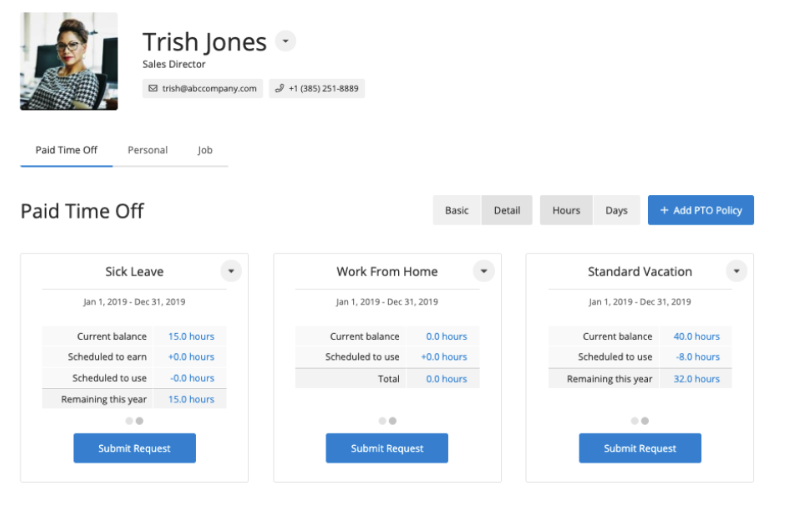The width and height of the screenshot is (794, 507).
Task: Submit Request for Standard Vacation
Action: [640, 449]
